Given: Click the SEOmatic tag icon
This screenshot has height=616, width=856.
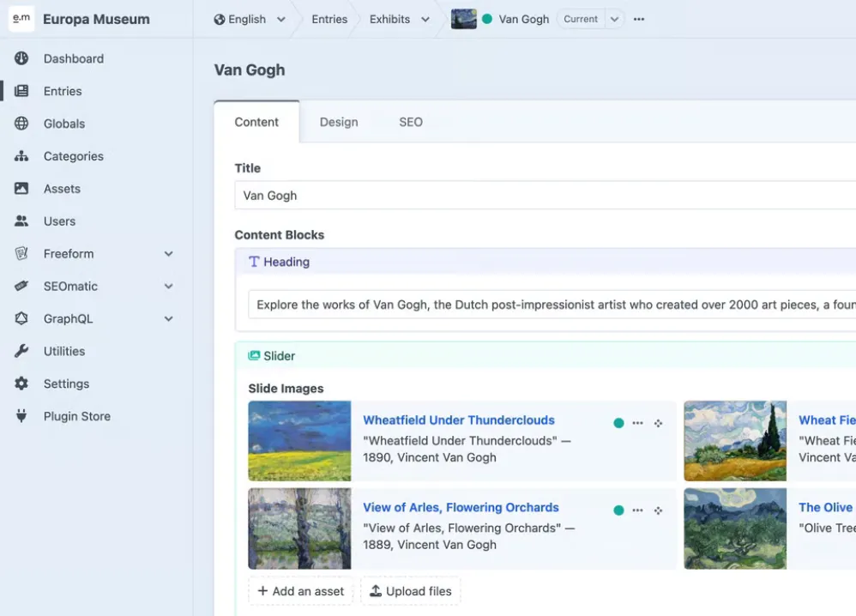Looking at the screenshot, I should point(21,287).
